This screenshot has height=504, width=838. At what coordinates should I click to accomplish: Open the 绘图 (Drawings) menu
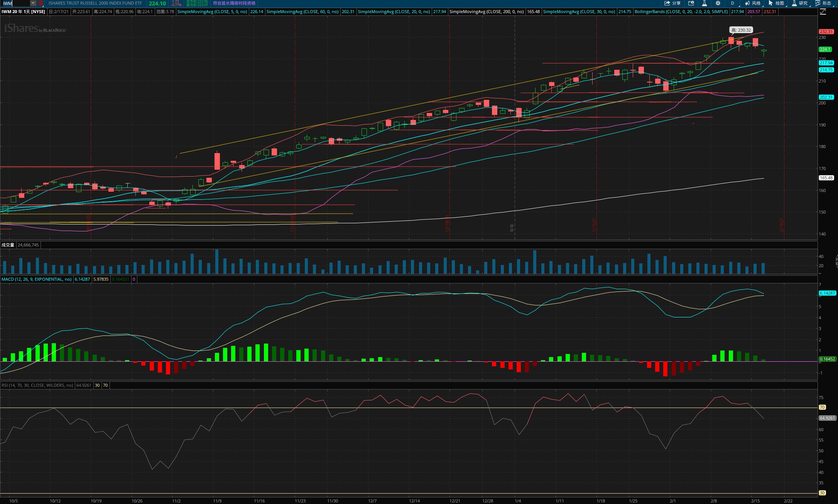click(x=776, y=3)
